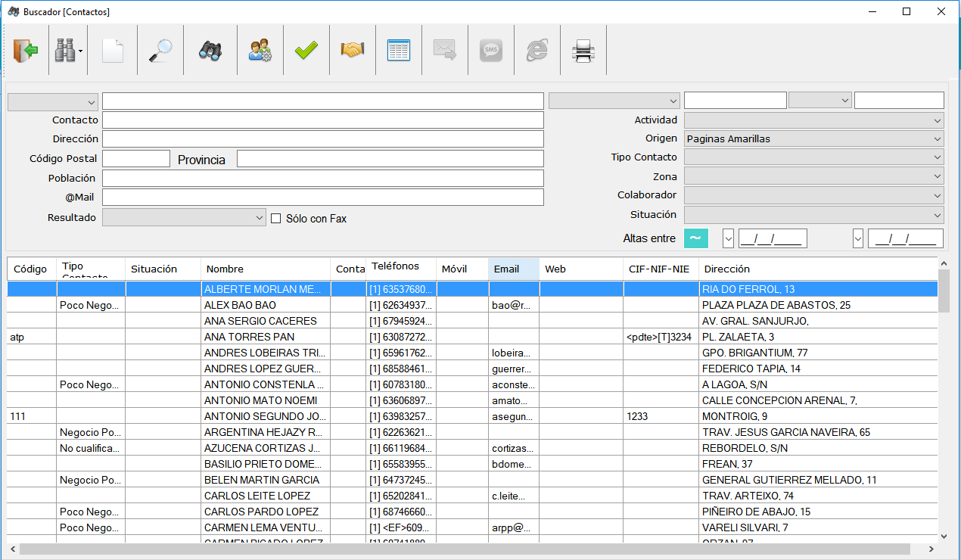Select the ANA TORRES PAN contact
This screenshot has height=560, width=961.
click(472, 337)
